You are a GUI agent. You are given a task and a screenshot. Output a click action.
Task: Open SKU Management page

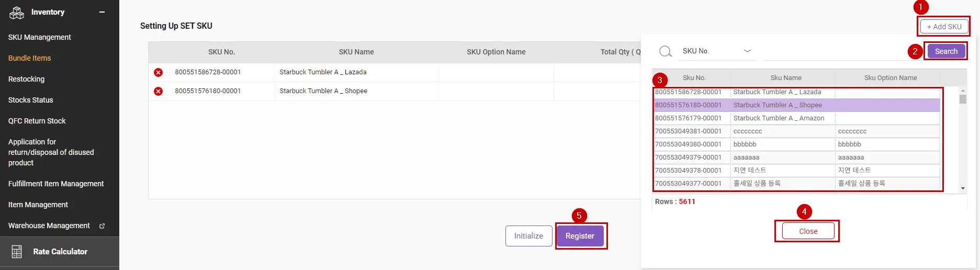[x=40, y=37]
